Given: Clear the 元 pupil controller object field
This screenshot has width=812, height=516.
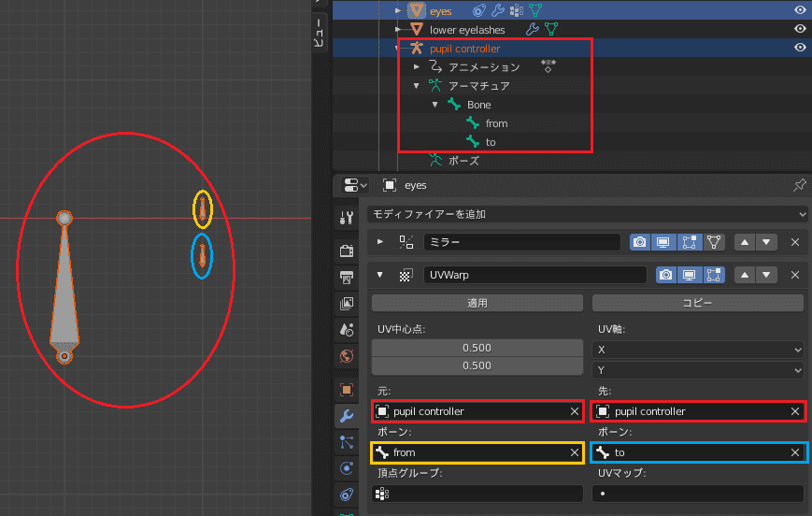Looking at the screenshot, I should (x=575, y=411).
